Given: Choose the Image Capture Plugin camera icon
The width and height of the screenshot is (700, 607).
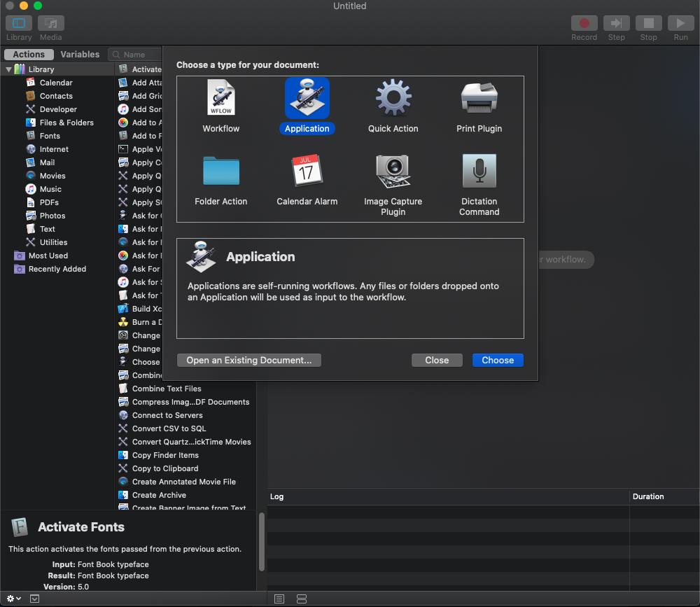Looking at the screenshot, I should [x=393, y=171].
